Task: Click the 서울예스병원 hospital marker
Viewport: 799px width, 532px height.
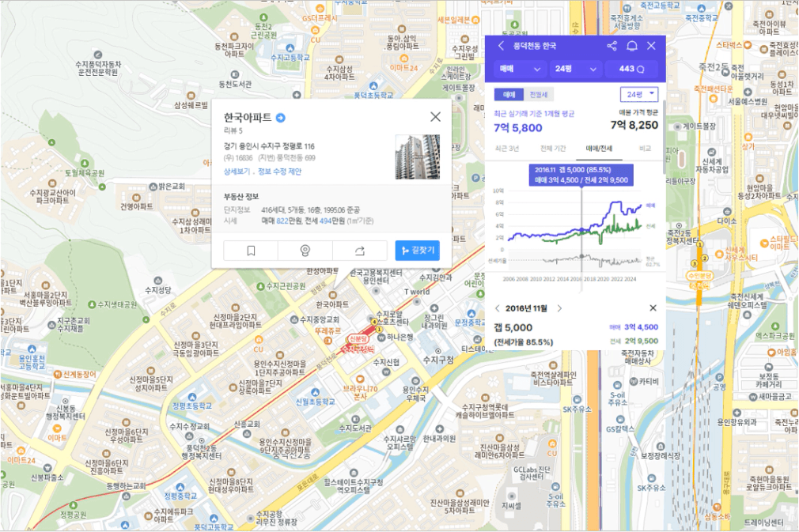Action: coord(748,92)
